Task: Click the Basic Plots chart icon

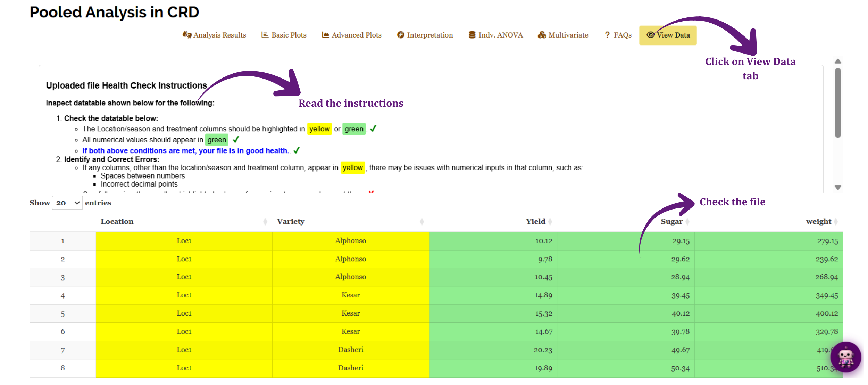Action: 265,35
